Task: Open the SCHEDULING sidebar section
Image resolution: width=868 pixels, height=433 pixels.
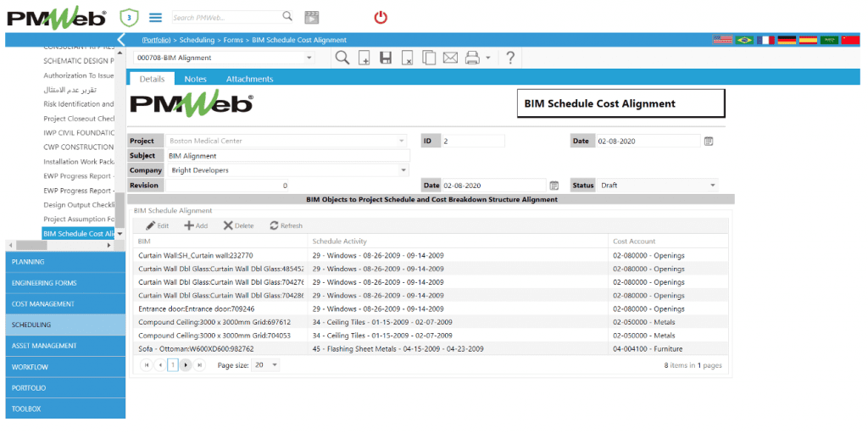Action: 66,325
